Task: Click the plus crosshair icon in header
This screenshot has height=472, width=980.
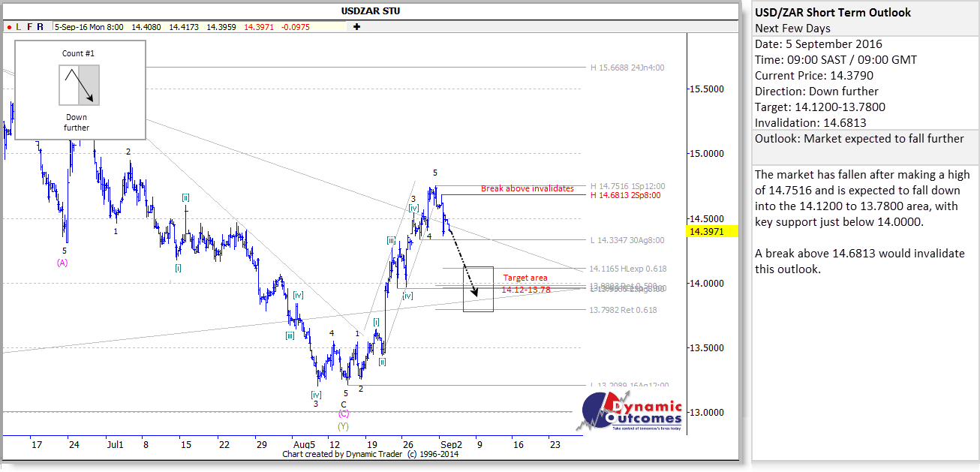Action: 356,27
